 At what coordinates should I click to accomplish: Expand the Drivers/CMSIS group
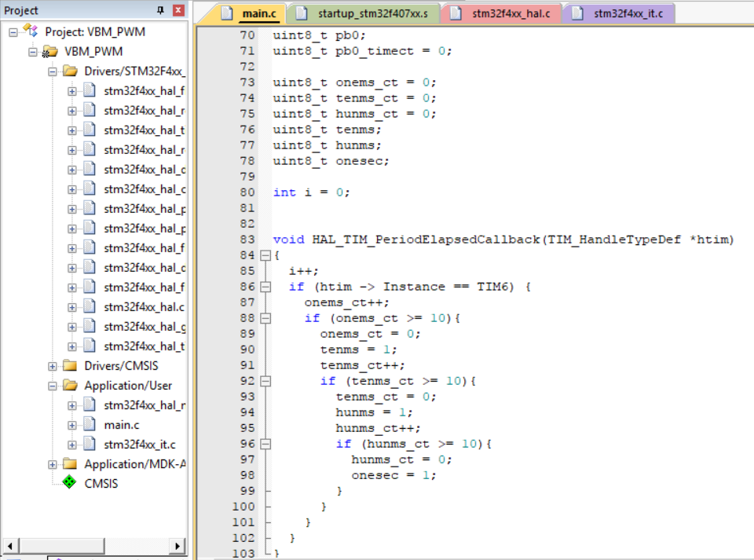point(53,366)
